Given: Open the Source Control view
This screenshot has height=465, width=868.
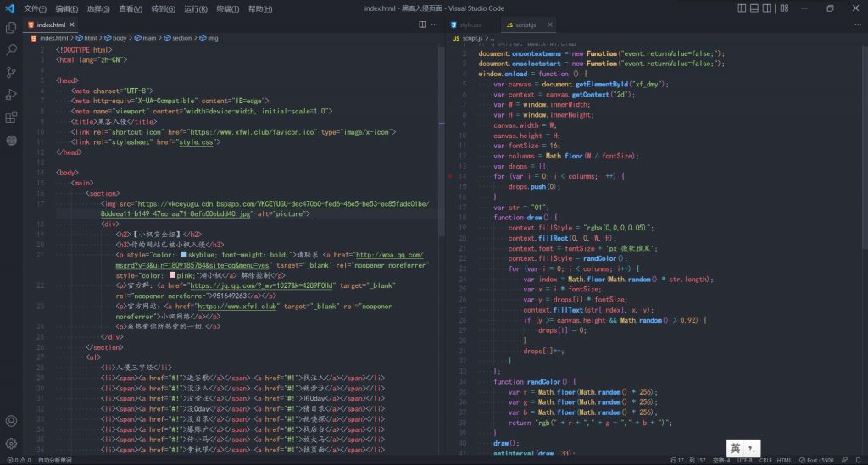Looking at the screenshot, I should click(11, 73).
